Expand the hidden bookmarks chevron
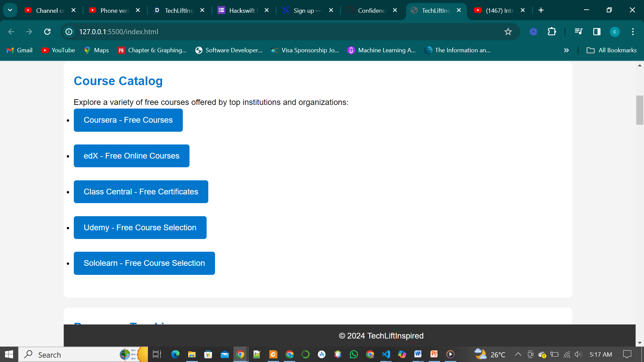This screenshot has width=644, height=362. pos(566,50)
